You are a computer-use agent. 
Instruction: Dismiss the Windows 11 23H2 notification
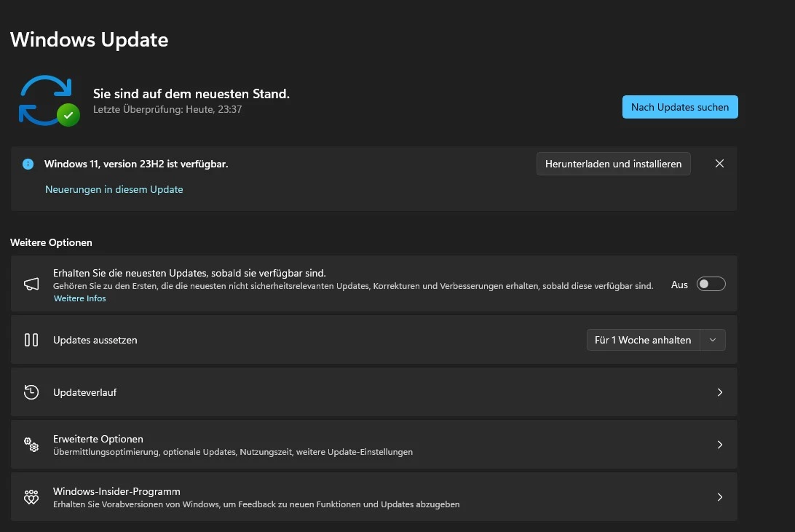click(x=719, y=164)
